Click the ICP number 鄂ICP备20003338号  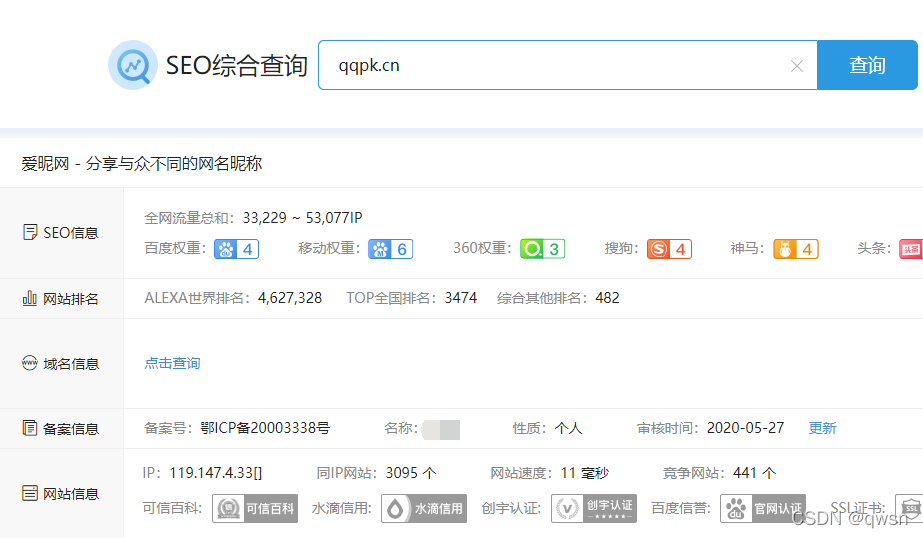265,428
